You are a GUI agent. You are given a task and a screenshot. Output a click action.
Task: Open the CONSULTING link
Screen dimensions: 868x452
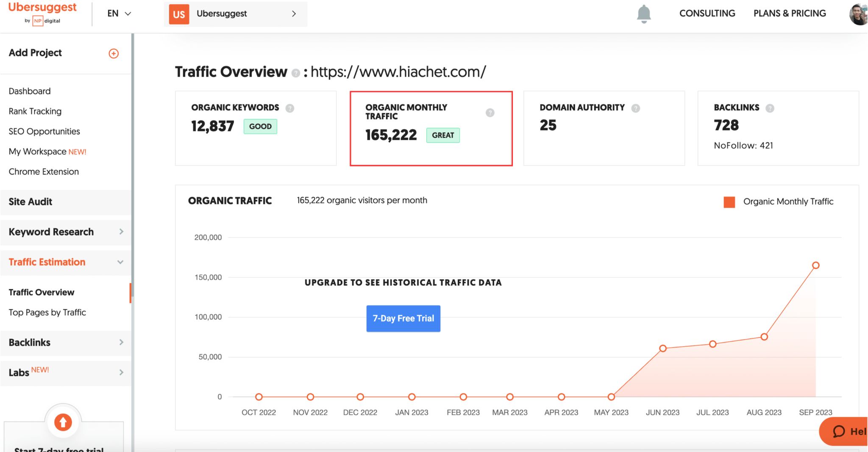pyautogui.click(x=707, y=14)
